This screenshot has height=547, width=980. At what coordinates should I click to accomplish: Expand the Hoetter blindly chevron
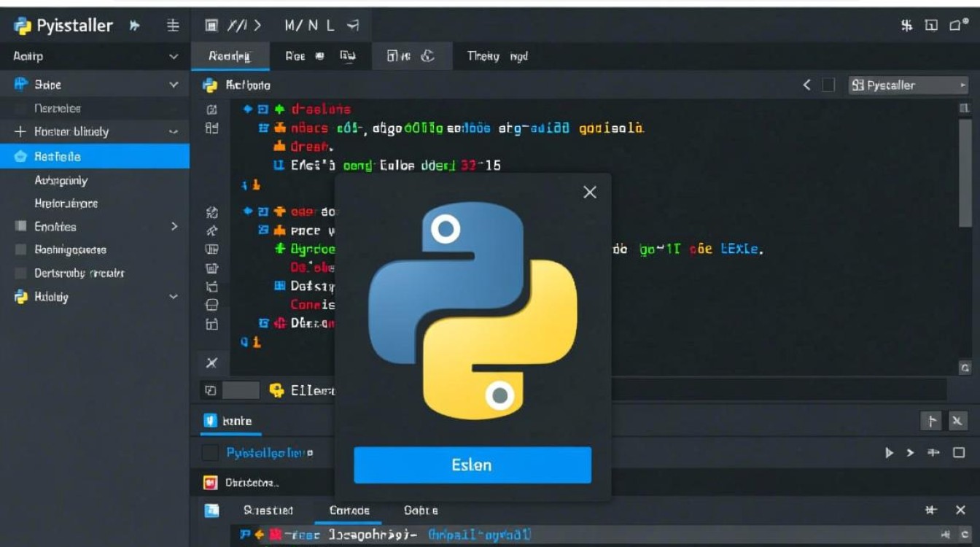pos(174,132)
